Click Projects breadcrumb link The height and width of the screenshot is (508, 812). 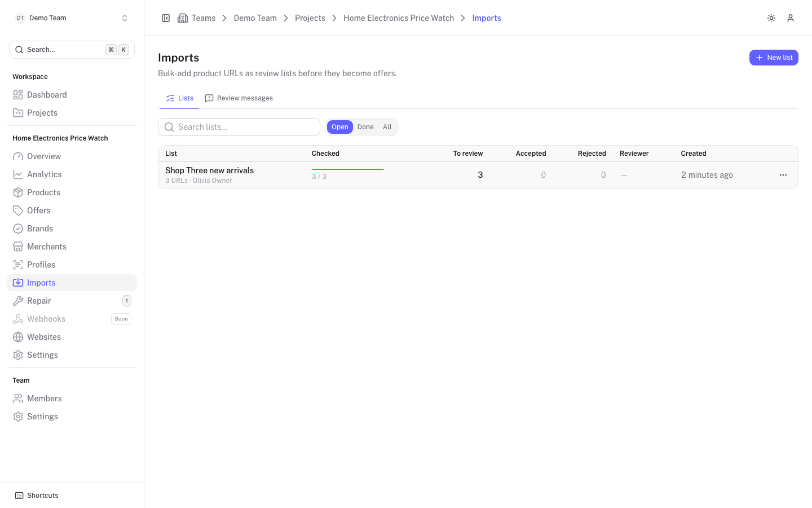tap(310, 18)
